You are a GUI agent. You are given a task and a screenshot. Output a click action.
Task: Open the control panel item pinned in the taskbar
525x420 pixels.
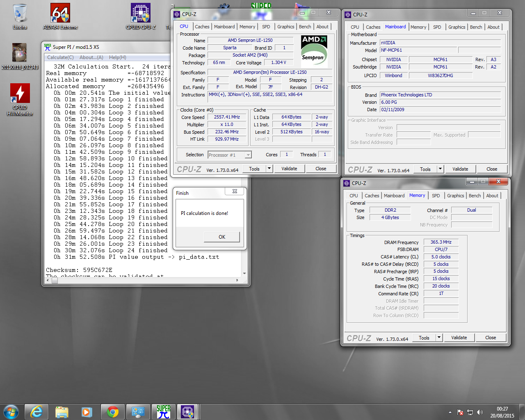point(138,412)
